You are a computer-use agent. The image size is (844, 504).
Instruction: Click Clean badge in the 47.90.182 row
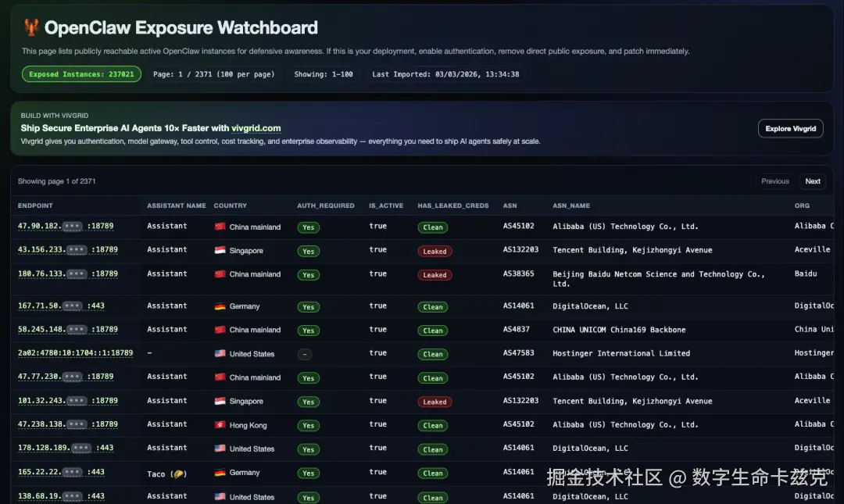pos(433,227)
